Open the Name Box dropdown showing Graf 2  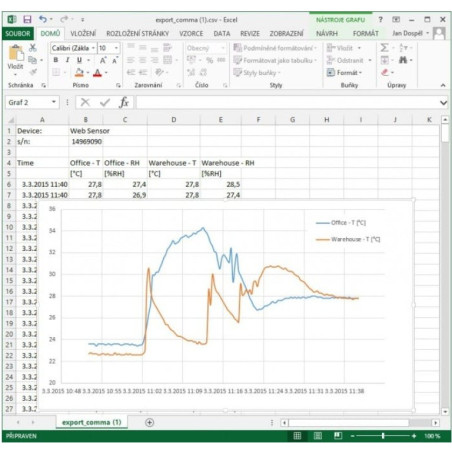pyautogui.click(x=54, y=102)
